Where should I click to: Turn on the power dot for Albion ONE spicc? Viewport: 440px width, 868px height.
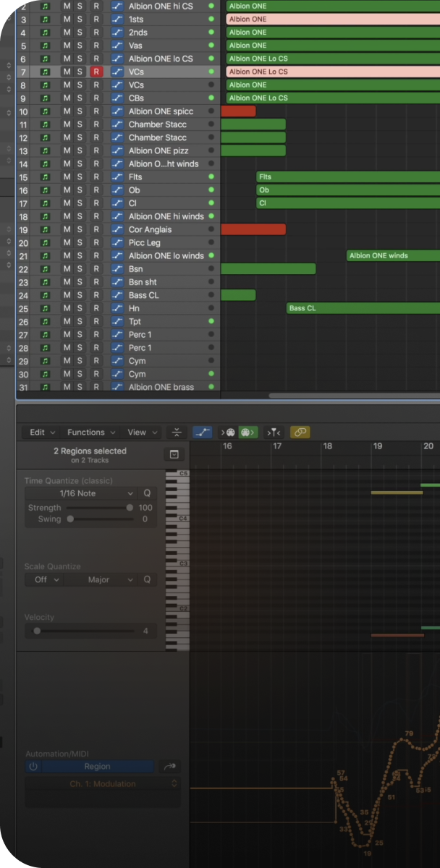click(x=211, y=111)
